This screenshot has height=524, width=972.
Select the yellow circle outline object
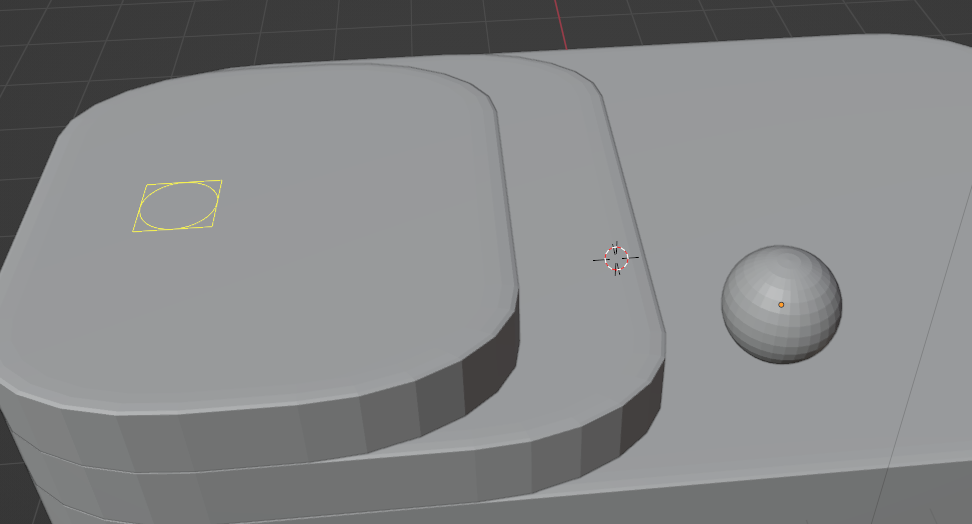click(177, 206)
